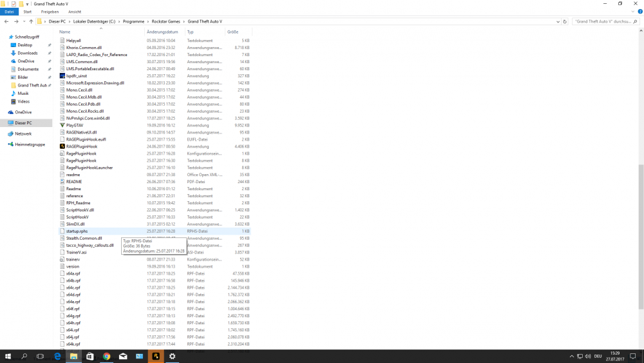Open the Explorer help icon
Screen dimensions: 644x363
click(x=640, y=12)
